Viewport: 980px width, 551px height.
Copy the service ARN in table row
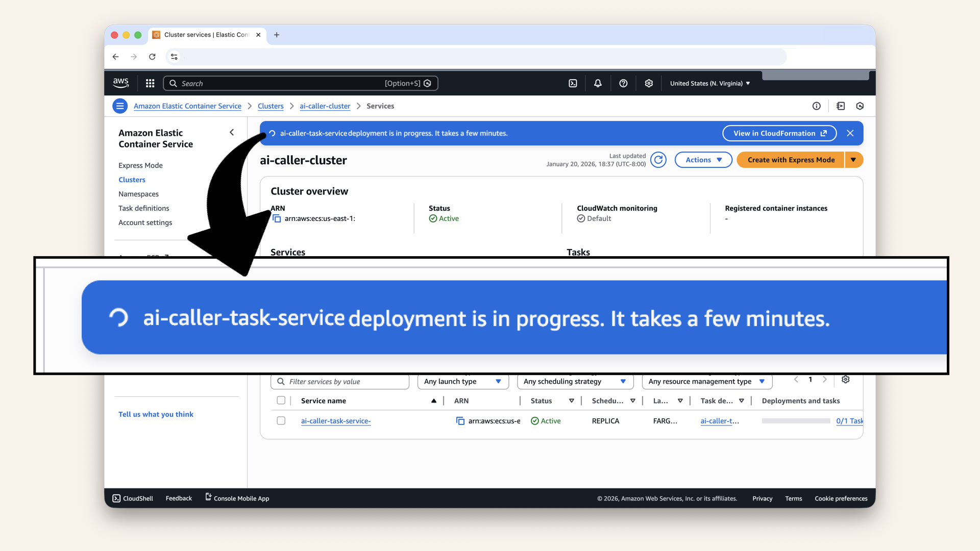coord(460,421)
